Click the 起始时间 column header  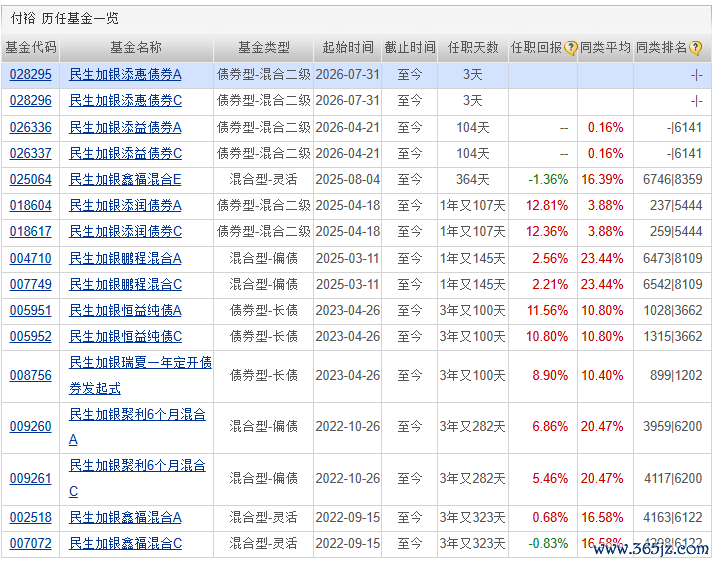(348, 47)
